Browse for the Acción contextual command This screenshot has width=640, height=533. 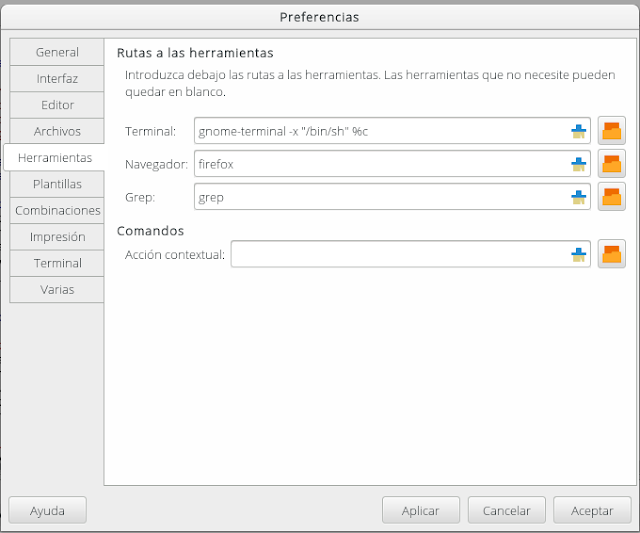click(x=611, y=255)
